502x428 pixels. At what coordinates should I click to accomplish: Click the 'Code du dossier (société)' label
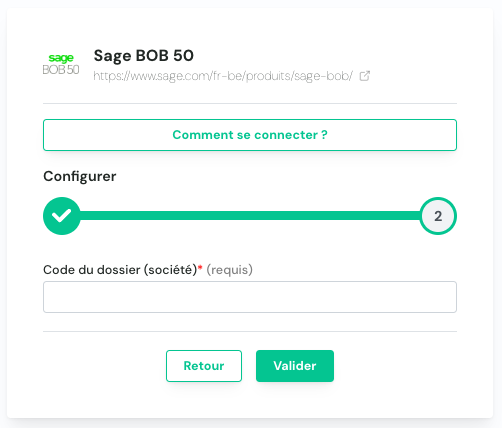coord(120,270)
